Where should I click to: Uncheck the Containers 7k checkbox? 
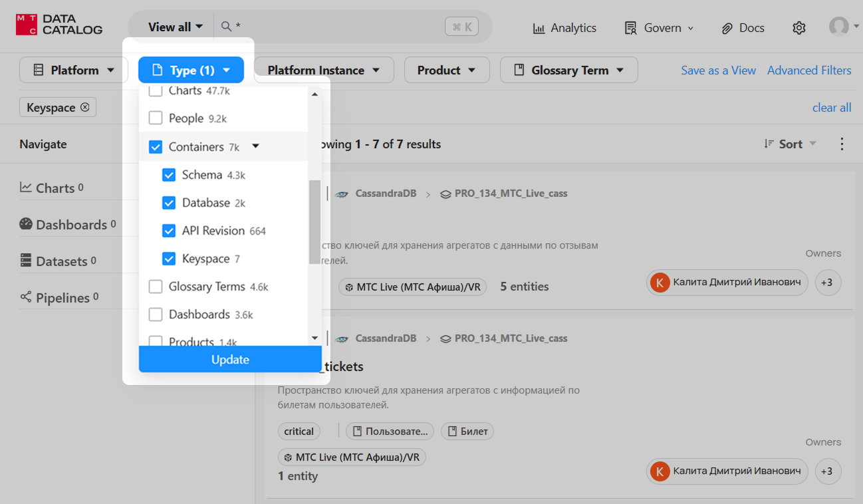point(156,147)
